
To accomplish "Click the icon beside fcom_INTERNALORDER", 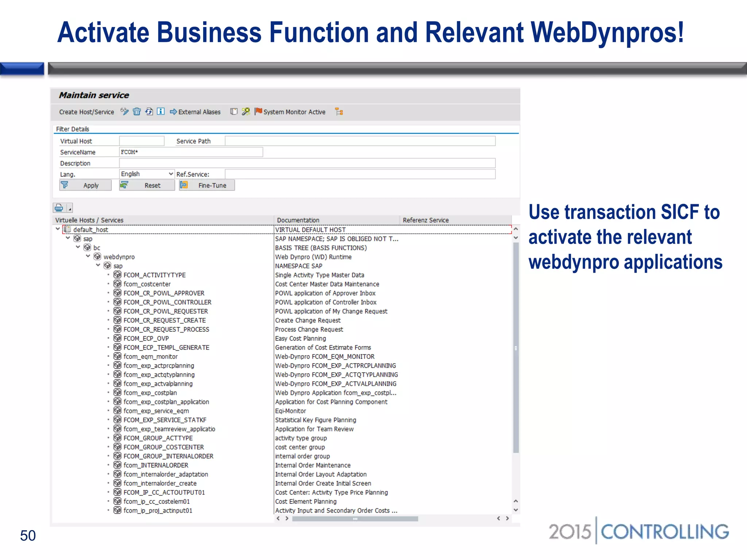I will [x=117, y=465].
